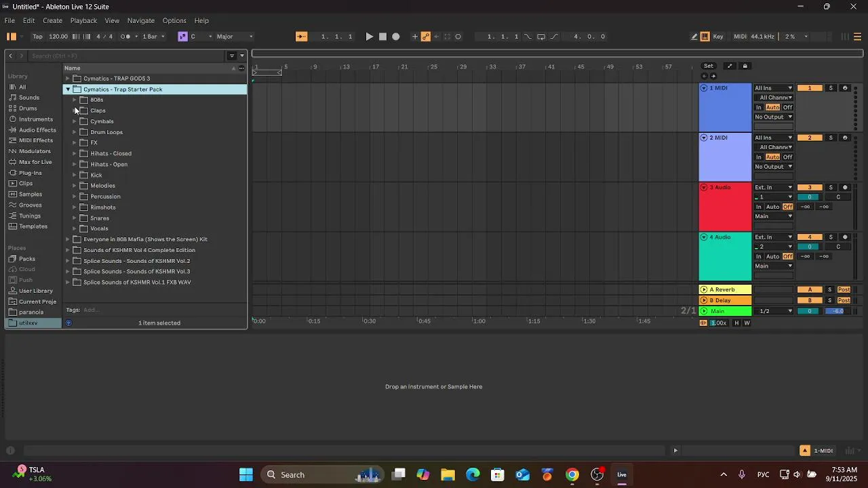Open the Major scale dropdown
This screenshot has height=488, width=868.
click(x=235, y=37)
